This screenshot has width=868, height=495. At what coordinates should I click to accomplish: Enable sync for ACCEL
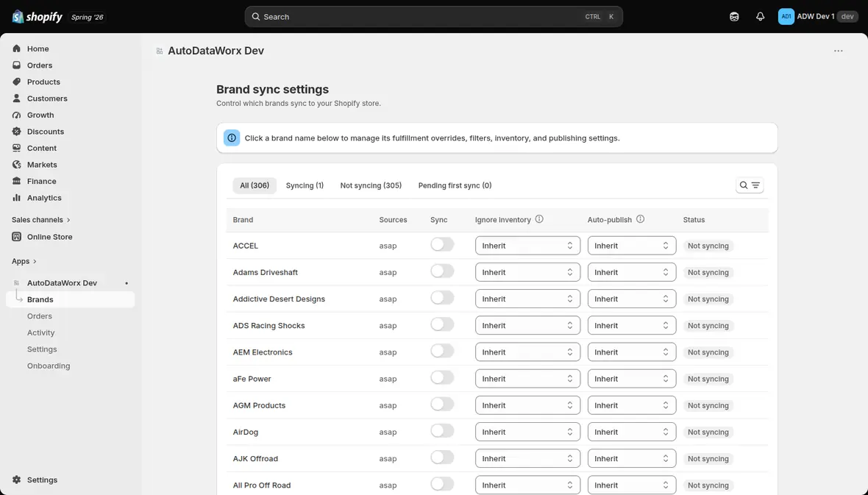click(x=442, y=245)
